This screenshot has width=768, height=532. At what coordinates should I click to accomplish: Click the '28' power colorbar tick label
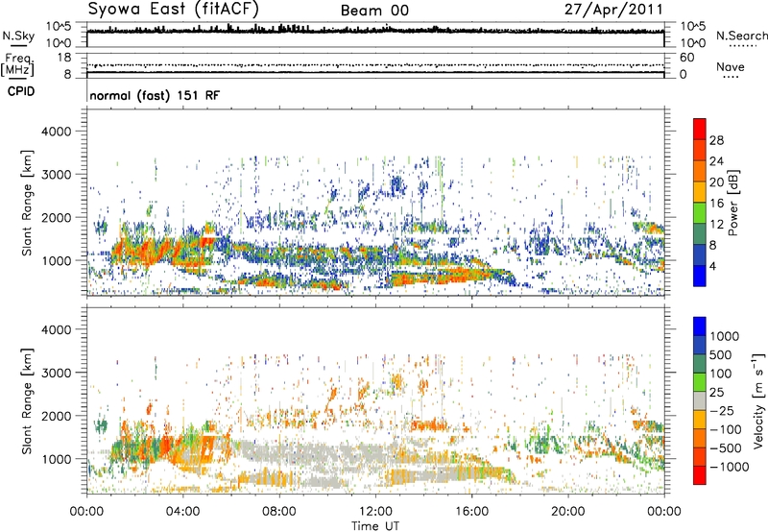[716, 140]
